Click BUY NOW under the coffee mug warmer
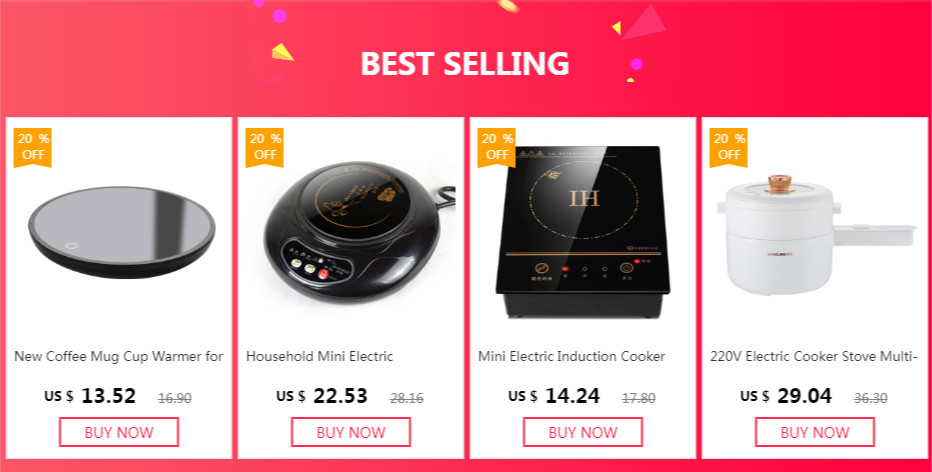The image size is (932, 472). click(119, 432)
